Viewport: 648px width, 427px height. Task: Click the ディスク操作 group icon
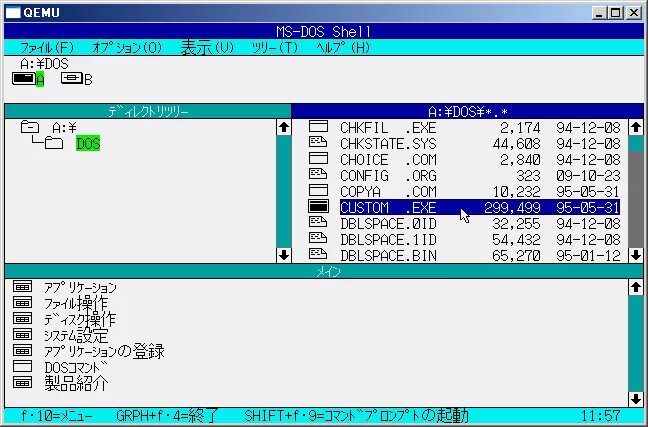[22, 318]
